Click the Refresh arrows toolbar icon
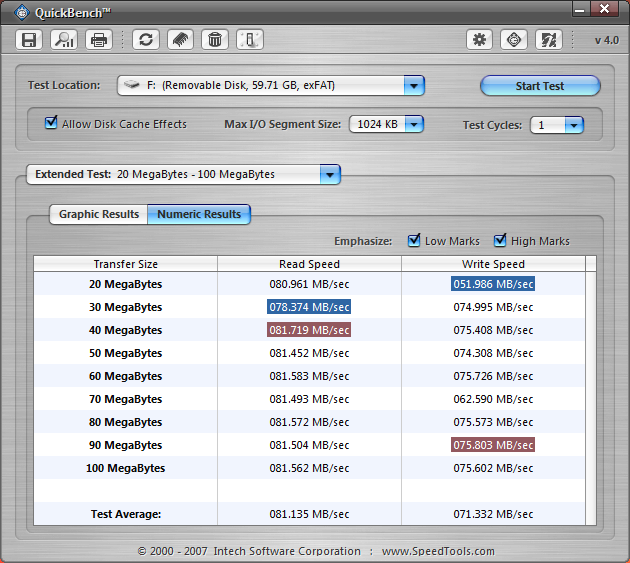 click(x=147, y=40)
